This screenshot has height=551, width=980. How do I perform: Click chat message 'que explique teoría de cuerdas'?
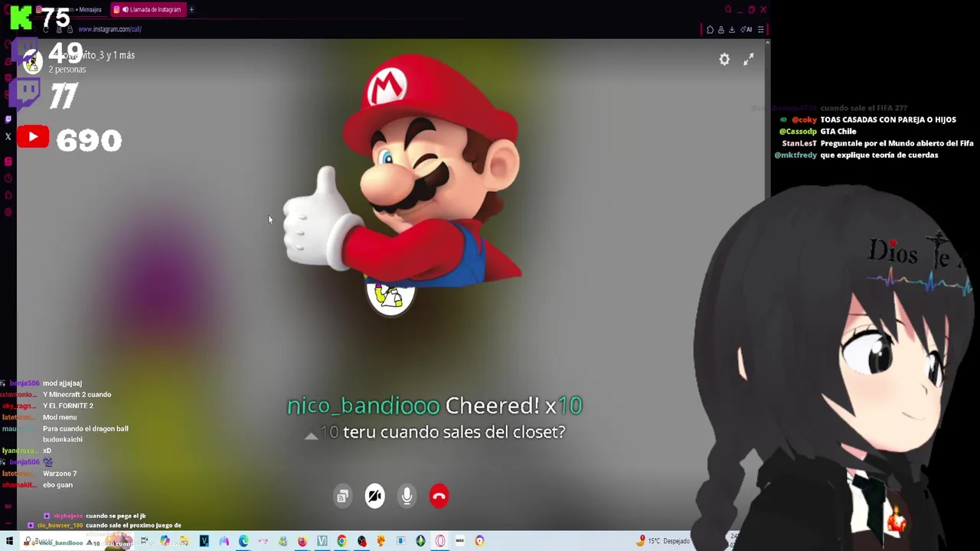pos(879,155)
